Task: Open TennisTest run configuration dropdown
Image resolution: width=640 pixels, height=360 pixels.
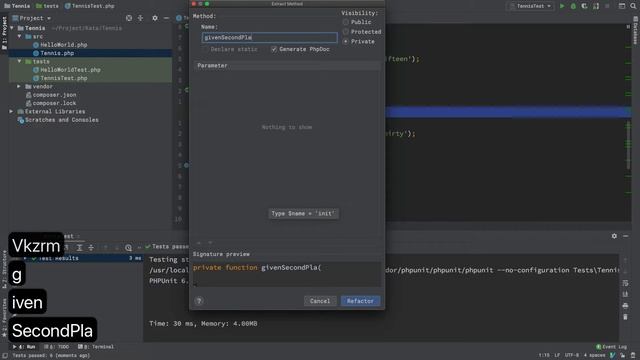Action: (531, 6)
